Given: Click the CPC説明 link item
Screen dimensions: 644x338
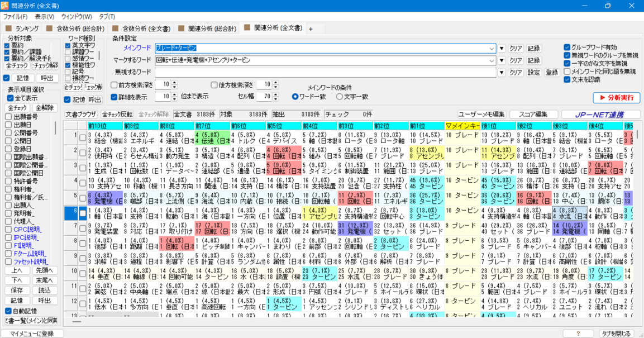Looking at the screenshot, I should [27, 230].
